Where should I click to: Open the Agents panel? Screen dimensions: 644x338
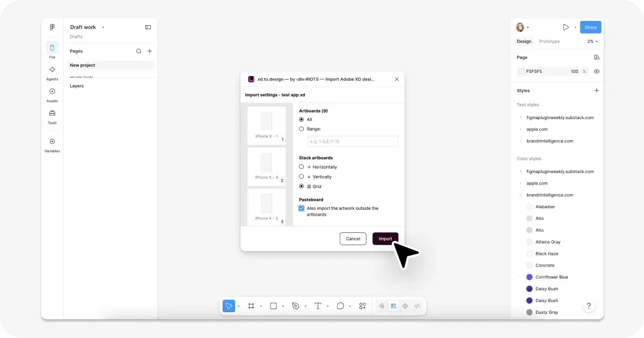52,72
